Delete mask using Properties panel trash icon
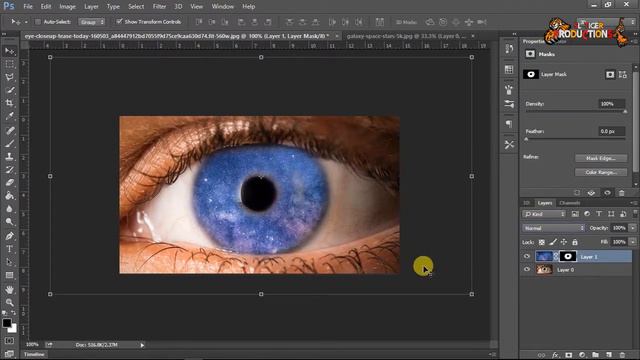Screen dimensions: 640x360 622,193
